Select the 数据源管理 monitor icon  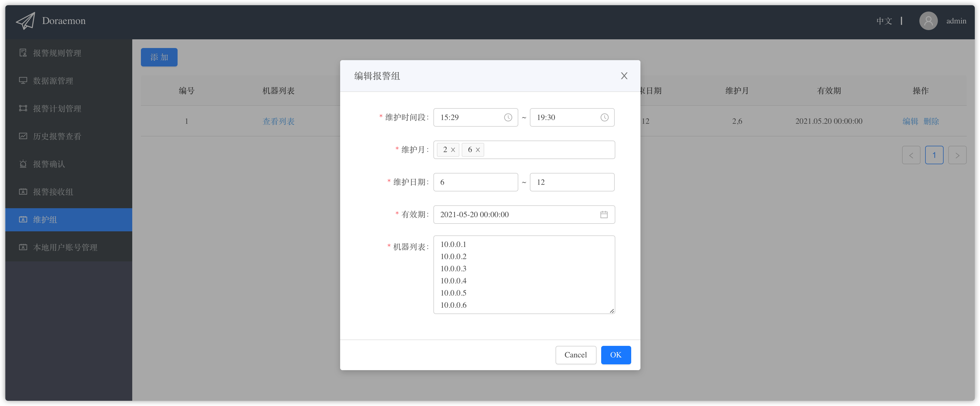(x=23, y=80)
